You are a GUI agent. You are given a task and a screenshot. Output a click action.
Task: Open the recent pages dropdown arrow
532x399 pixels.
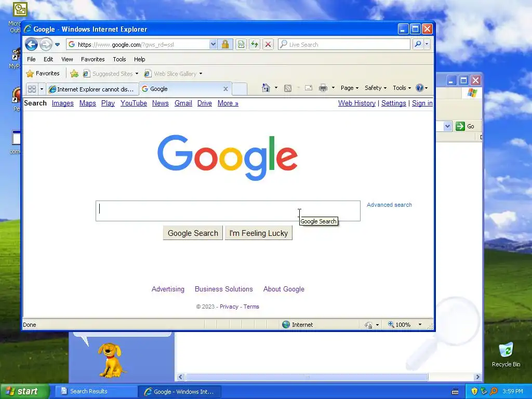tap(57, 45)
